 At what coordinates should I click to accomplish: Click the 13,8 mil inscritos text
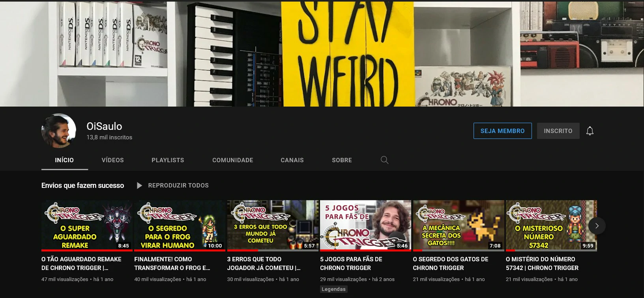109,137
